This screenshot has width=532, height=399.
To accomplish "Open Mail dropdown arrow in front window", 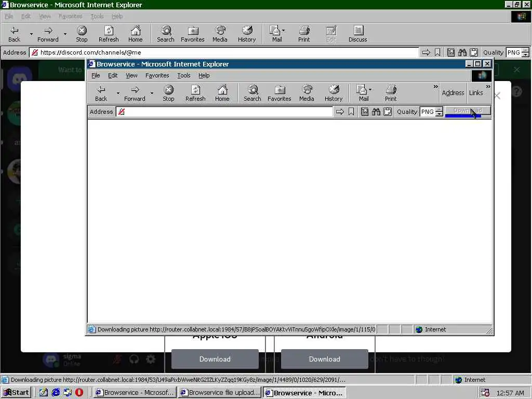I will coord(370,89).
